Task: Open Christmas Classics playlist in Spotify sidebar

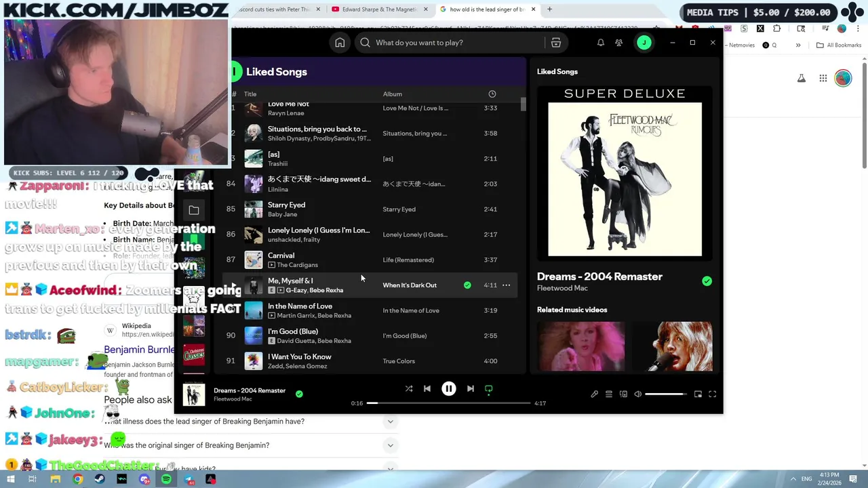Action: click(x=194, y=354)
